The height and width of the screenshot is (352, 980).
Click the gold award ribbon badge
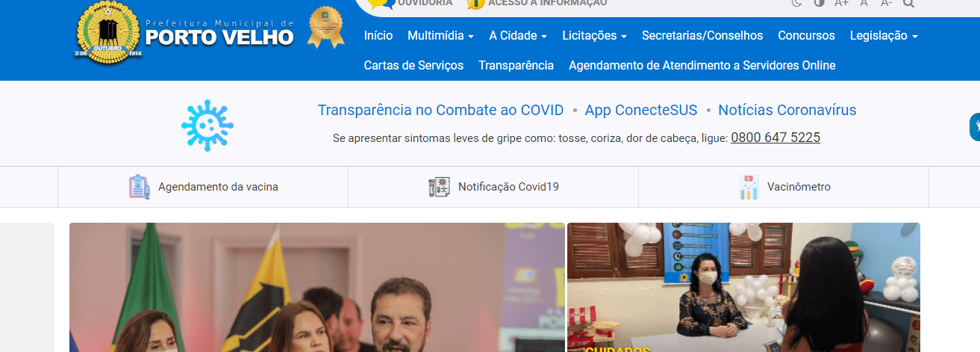point(325,28)
